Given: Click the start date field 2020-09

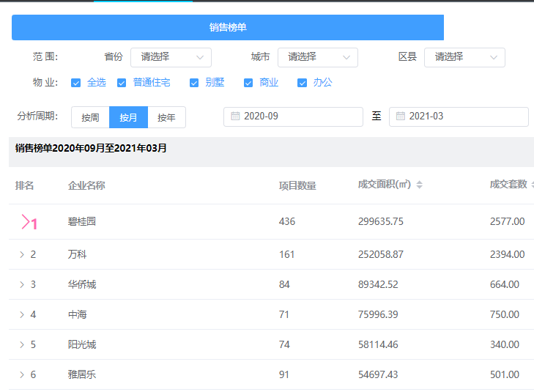Looking at the screenshot, I should click(x=293, y=117).
